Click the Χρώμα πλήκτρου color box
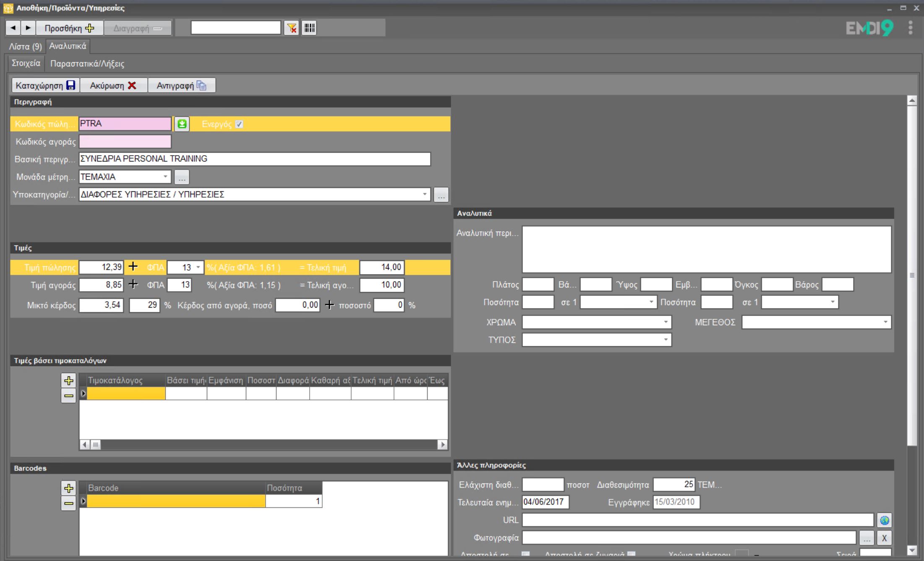This screenshot has height=561, width=924. tap(741, 555)
